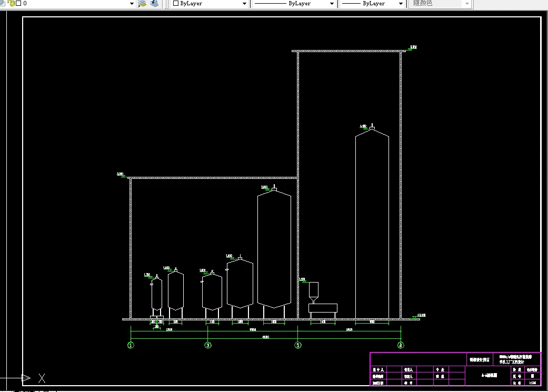548x392 pixels.
Task: Select axis bubble number 1
Action: pos(131,345)
